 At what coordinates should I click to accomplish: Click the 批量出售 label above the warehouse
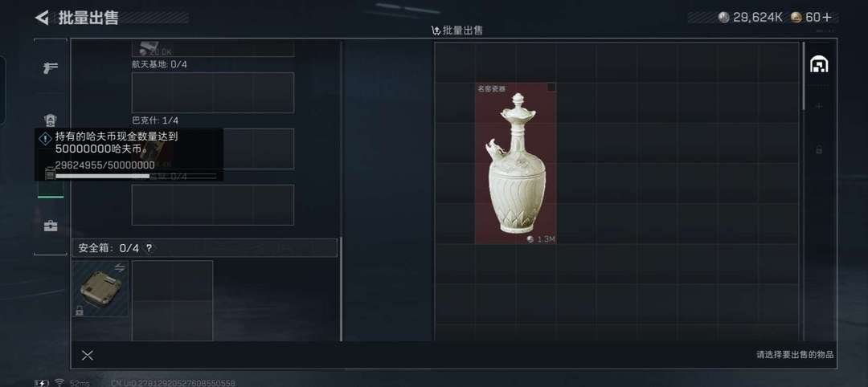[457, 30]
